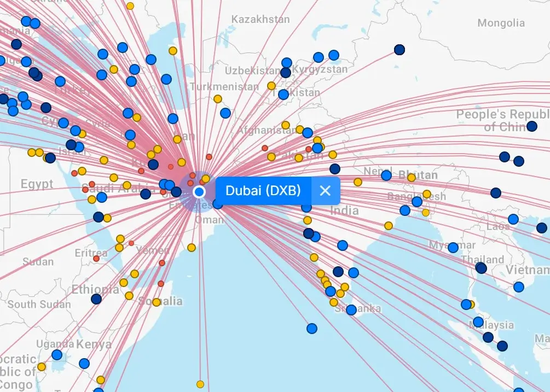Select the white-centered Dubai origin airport marker

199,192
